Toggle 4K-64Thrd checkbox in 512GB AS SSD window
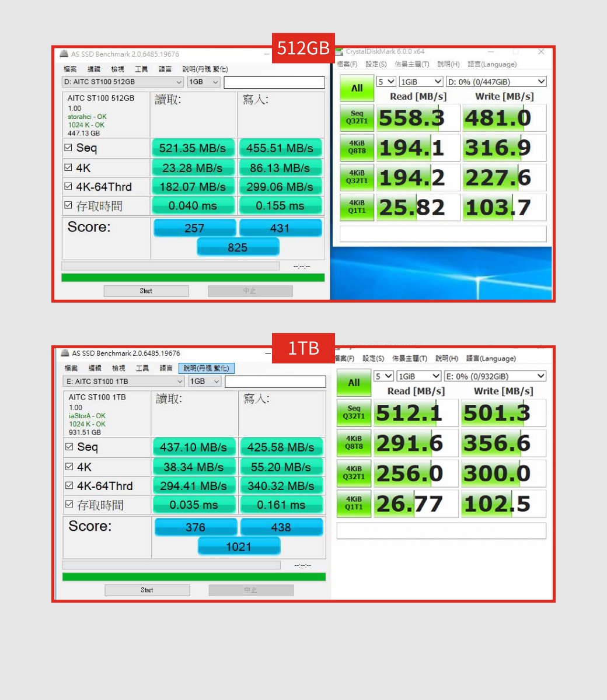Screen dimensions: 607x700 click(68, 187)
